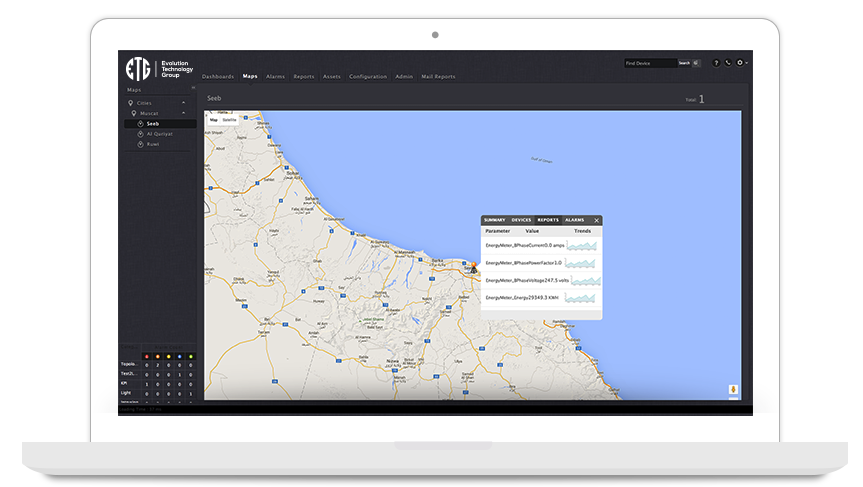Click the Search button
The width and height of the screenshot is (863, 487).
coord(684,63)
